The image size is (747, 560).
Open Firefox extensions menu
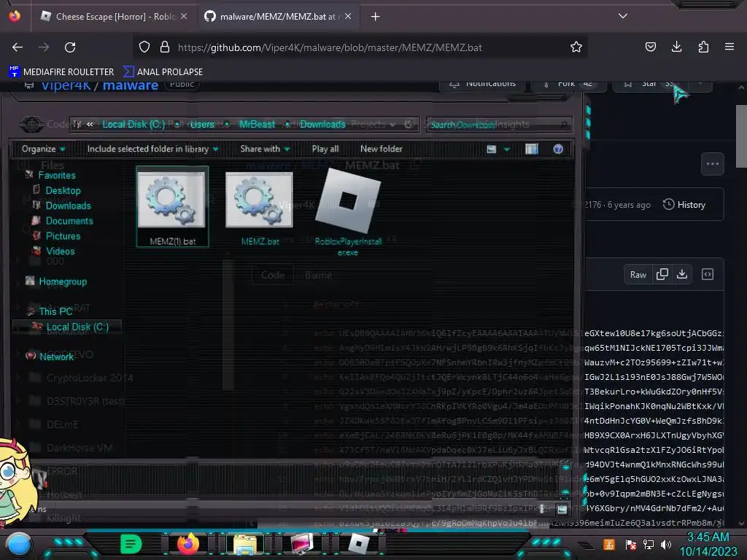703,47
